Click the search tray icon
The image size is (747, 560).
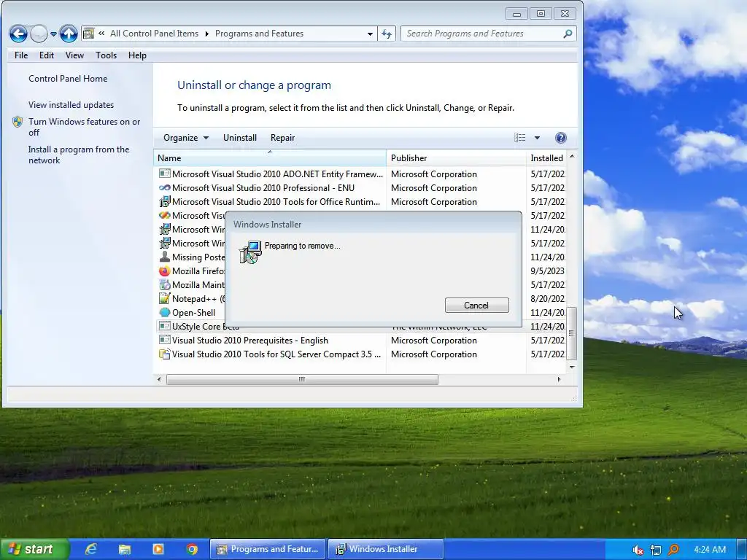point(673,550)
